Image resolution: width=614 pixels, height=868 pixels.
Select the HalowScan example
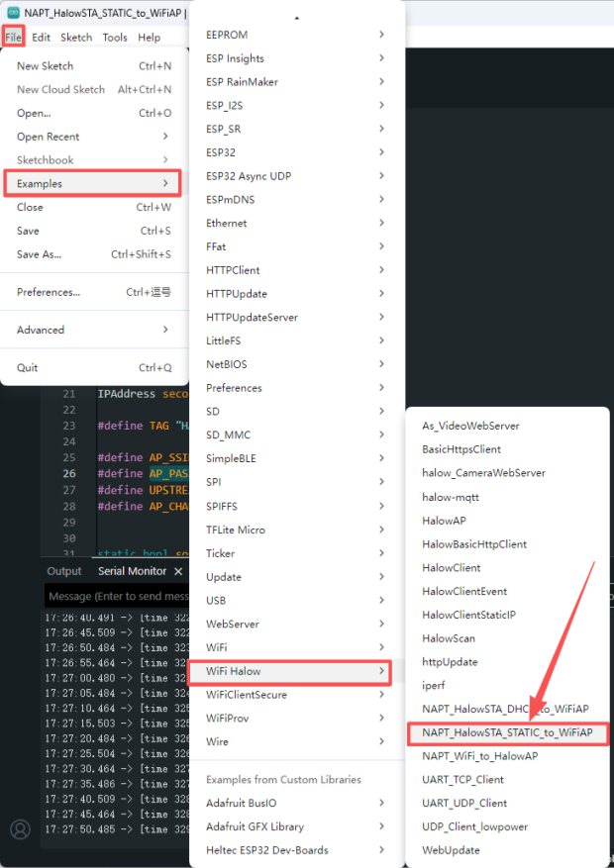pos(507,638)
